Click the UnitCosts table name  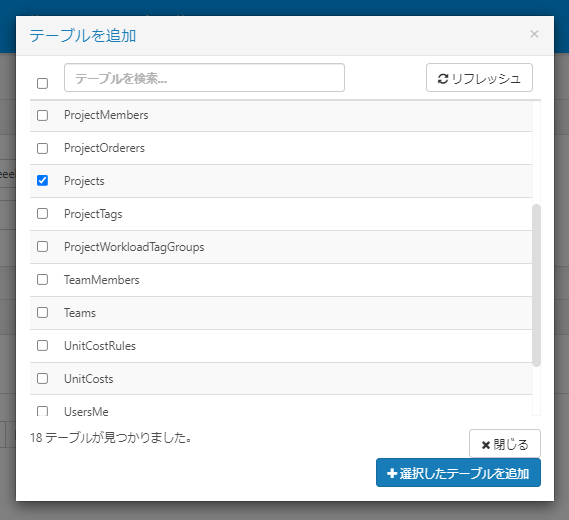tap(89, 379)
